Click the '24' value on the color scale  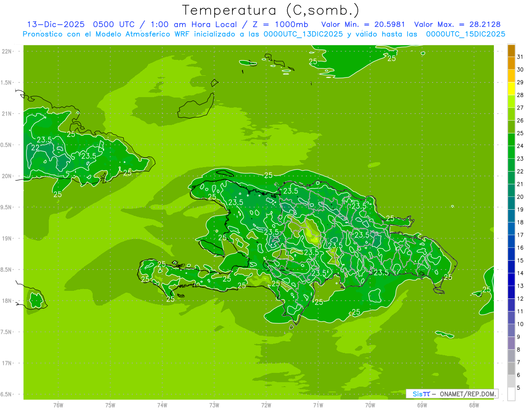coord(520,146)
